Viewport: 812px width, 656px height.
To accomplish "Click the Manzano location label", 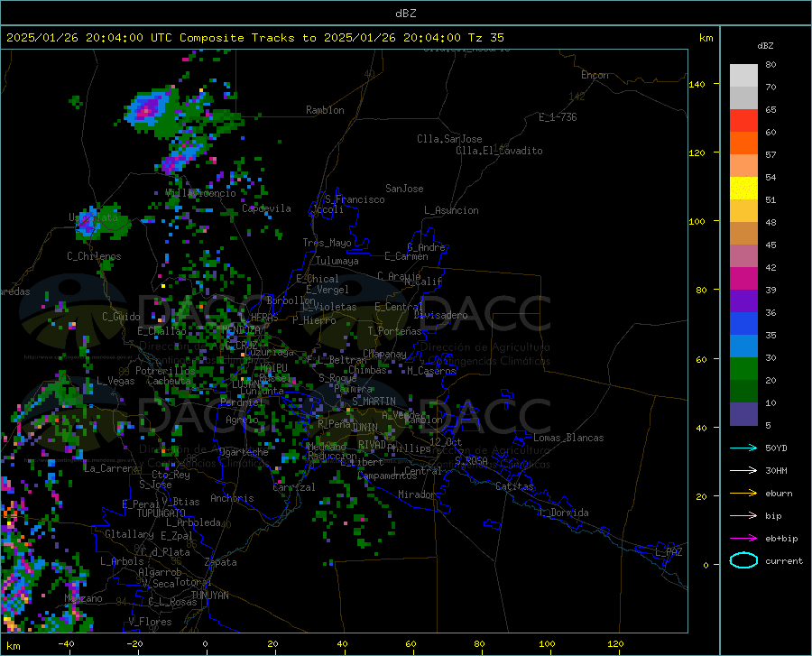I will [x=83, y=598].
